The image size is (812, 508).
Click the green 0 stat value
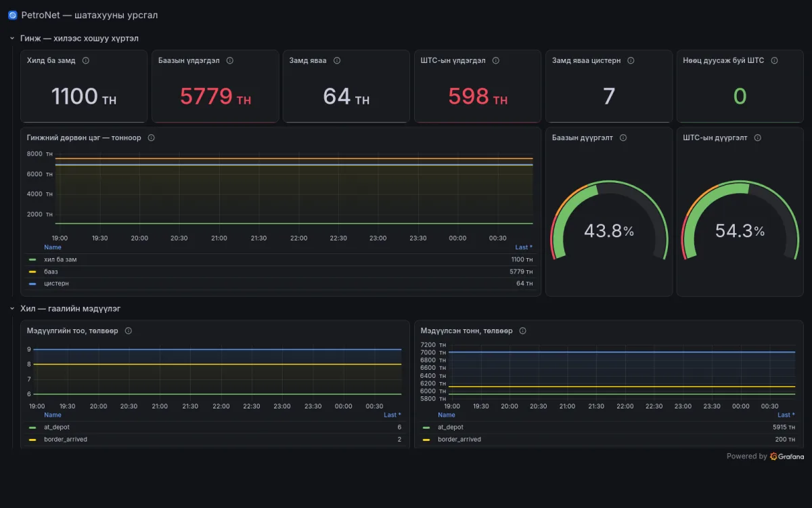[x=740, y=96]
